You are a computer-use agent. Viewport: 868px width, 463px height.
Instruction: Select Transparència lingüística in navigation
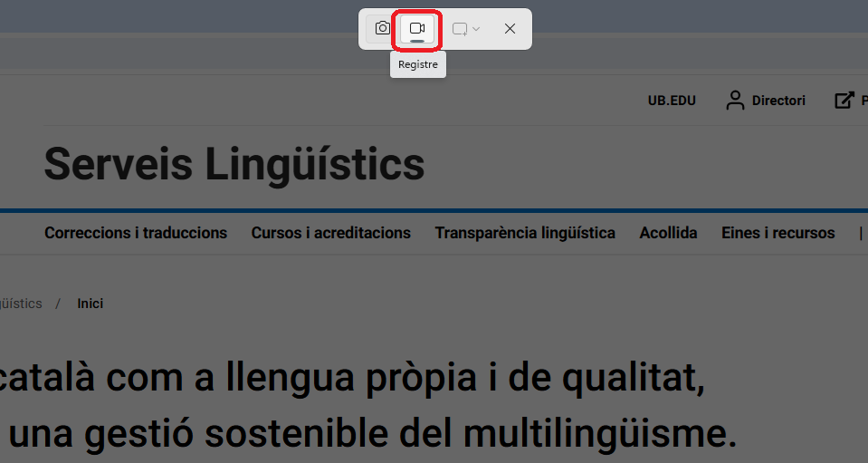[525, 233]
